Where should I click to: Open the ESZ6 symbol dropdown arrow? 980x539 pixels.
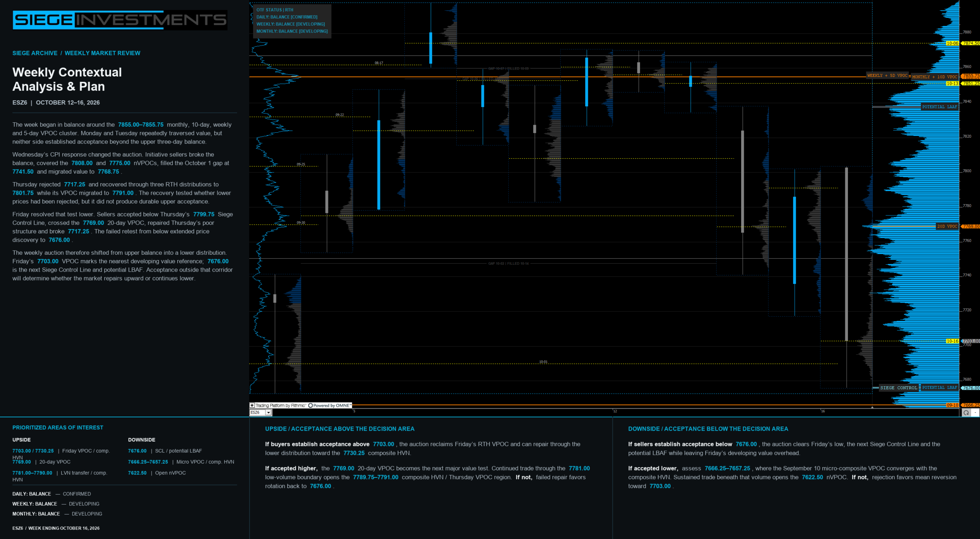269,412
